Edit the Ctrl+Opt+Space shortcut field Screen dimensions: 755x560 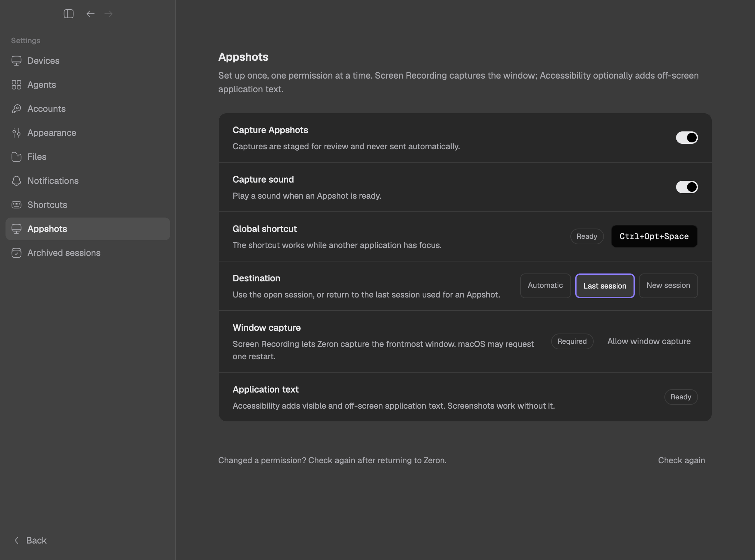coord(654,236)
